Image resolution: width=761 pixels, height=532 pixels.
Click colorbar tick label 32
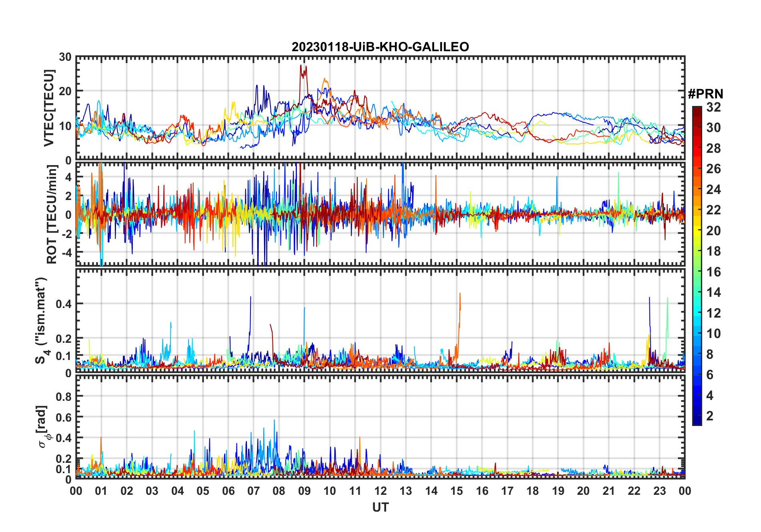(713, 107)
